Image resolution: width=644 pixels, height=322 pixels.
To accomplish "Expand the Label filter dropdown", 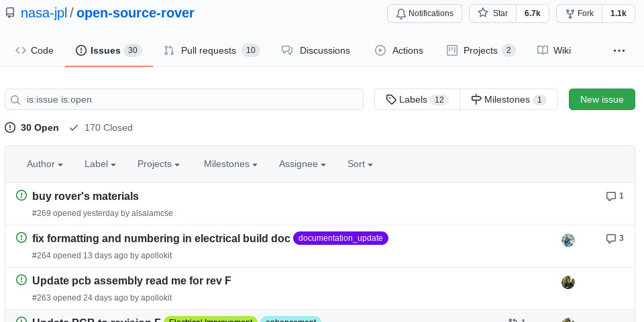I will click(x=100, y=164).
